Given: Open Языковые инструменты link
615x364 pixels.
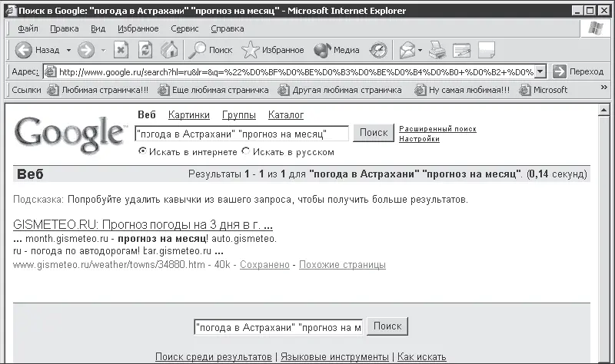Looking at the screenshot, I should point(334,357).
